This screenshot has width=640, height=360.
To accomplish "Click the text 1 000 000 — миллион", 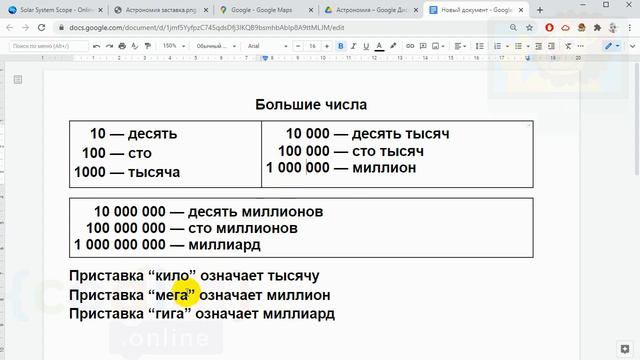I will [x=341, y=168].
